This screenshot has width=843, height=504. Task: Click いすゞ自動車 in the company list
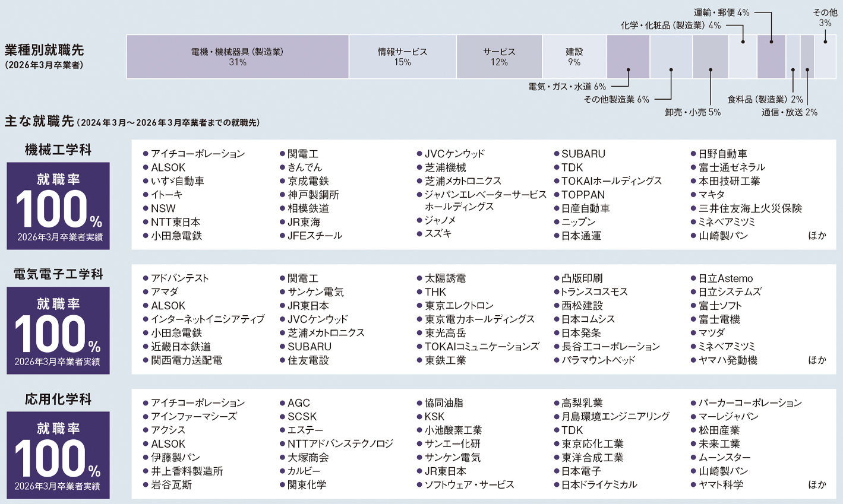(177, 181)
